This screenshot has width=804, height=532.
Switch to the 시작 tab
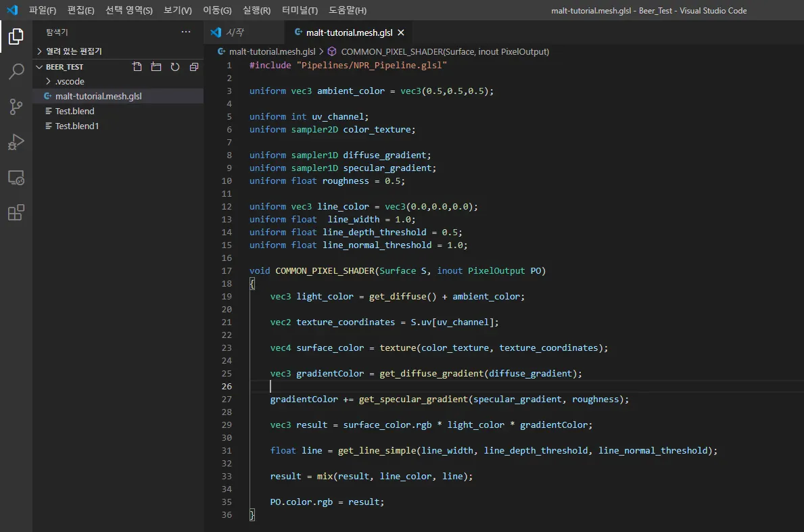pyautogui.click(x=235, y=32)
